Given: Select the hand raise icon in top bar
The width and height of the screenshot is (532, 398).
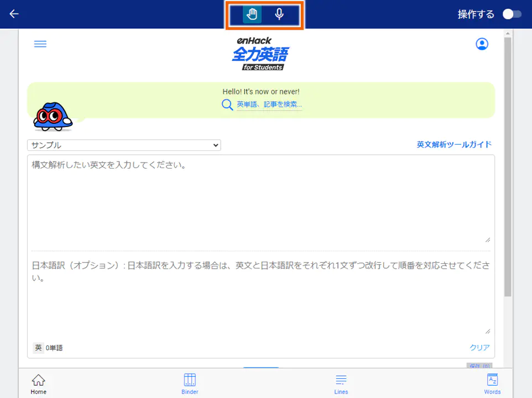Looking at the screenshot, I should 251,14.
